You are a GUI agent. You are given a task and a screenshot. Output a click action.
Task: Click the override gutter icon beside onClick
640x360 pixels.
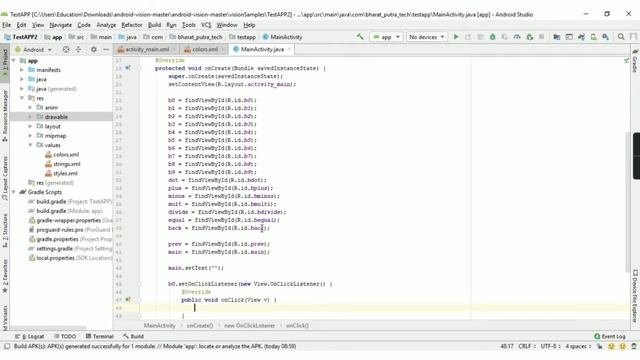tap(128, 300)
